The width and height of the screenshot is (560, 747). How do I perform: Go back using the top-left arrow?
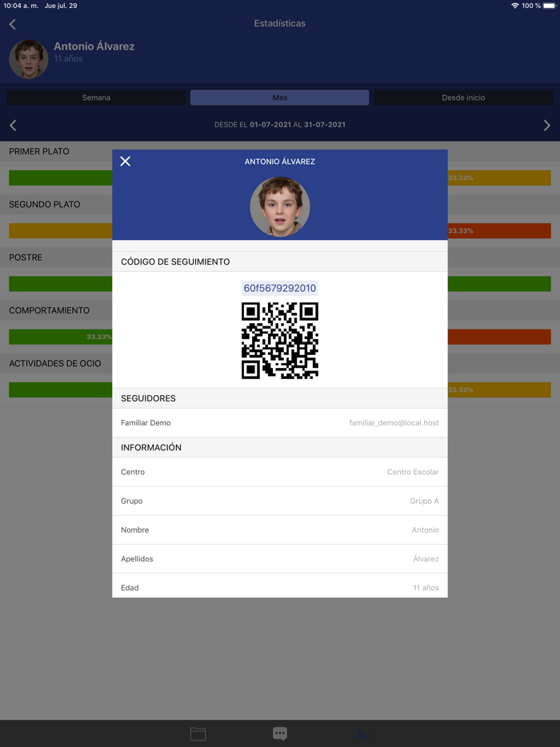click(x=13, y=24)
